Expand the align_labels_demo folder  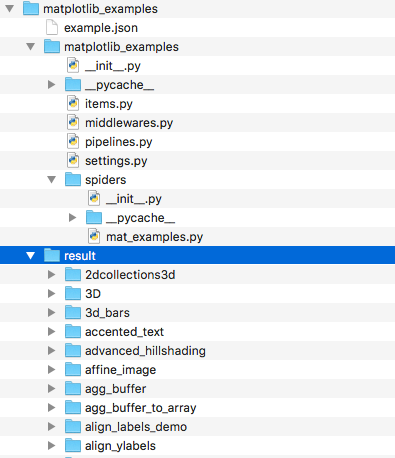point(51,426)
